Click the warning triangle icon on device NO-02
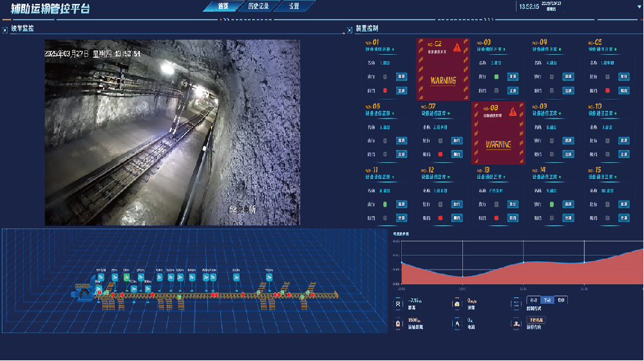644x361 pixels. (457, 47)
